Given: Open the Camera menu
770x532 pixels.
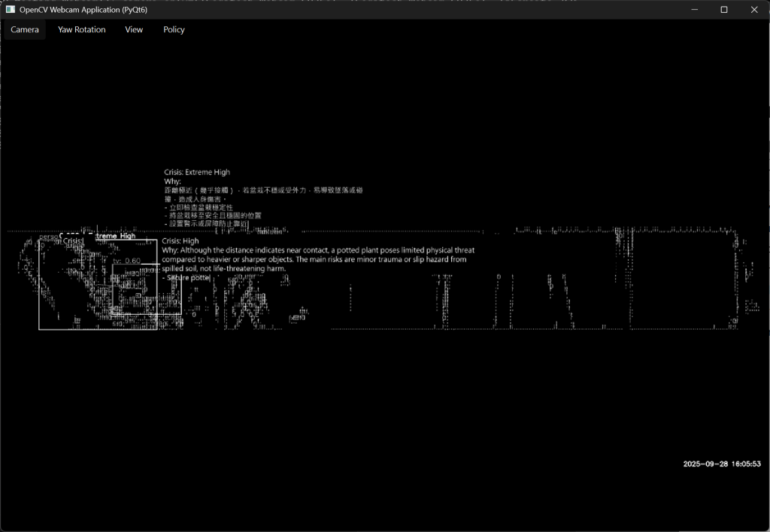Looking at the screenshot, I should click(25, 29).
